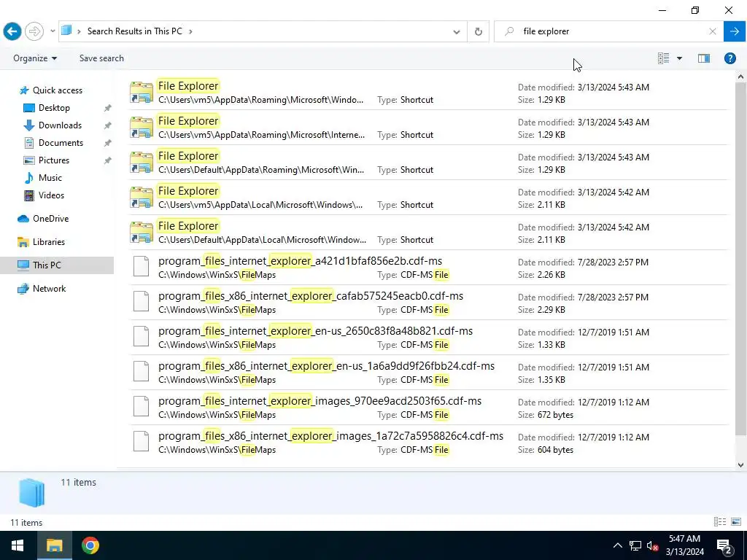The image size is (747, 560).
Task: Click the results list vertical scrollbar thumb
Action: pos(740,259)
